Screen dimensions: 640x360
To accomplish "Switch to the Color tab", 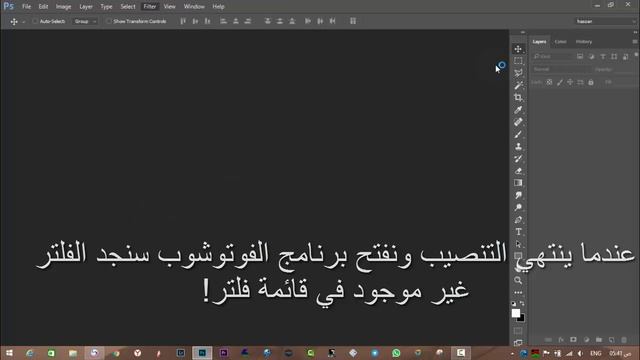I will click(560, 42).
